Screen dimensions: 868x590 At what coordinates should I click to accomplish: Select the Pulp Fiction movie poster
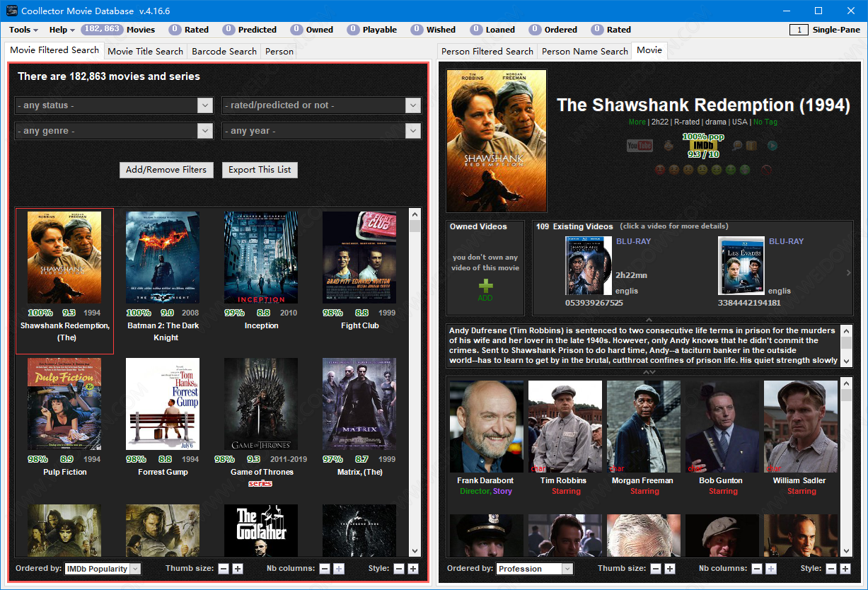tap(64, 404)
